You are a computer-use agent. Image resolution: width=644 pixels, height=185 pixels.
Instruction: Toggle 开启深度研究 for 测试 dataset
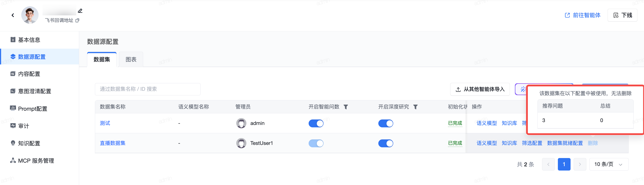pyautogui.click(x=386, y=123)
